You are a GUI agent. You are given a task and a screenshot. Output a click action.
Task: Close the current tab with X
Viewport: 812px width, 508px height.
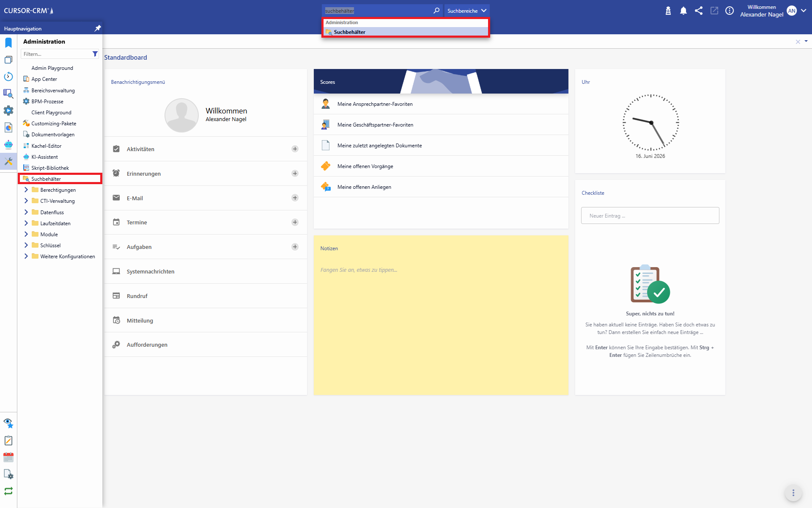pos(798,41)
